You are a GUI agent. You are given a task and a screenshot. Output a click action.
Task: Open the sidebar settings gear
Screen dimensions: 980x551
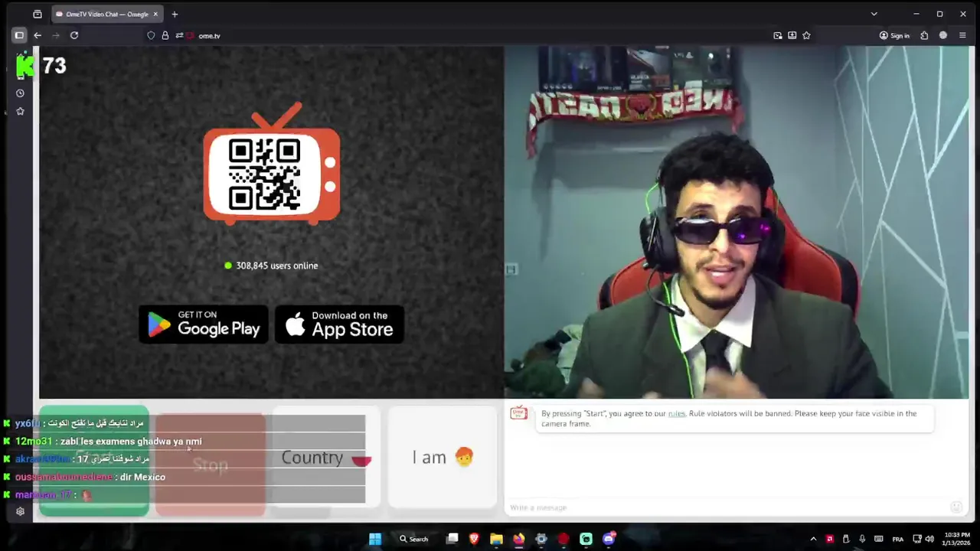[20, 512]
